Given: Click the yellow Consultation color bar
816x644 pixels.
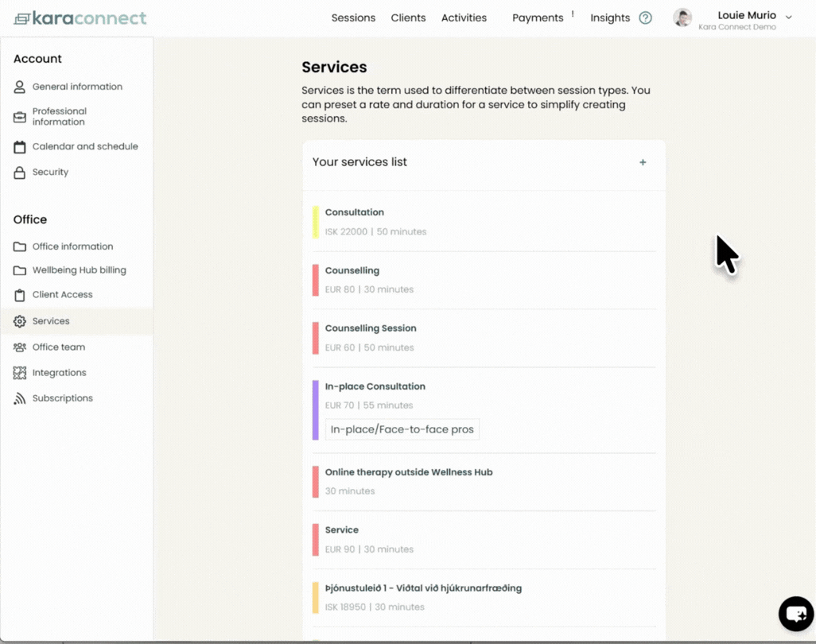Looking at the screenshot, I should 316,222.
